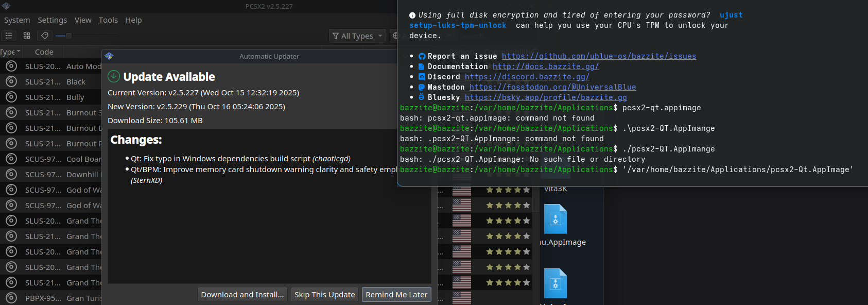Image resolution: width=868 pixels, height=305 pixels.
Task: Switch to game list view
Action: [x=9, y=36]
